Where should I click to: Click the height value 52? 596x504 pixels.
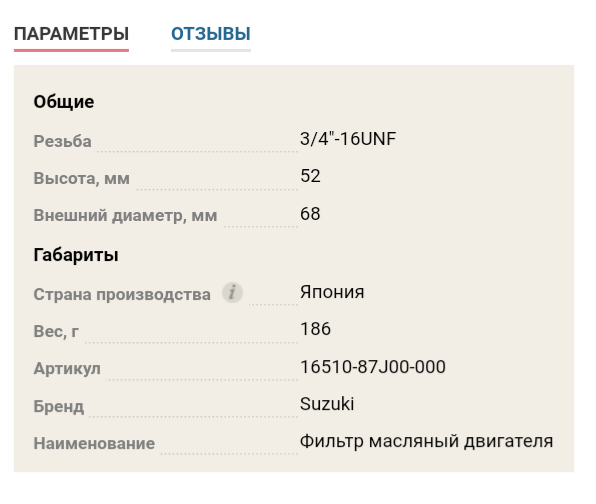310,176
